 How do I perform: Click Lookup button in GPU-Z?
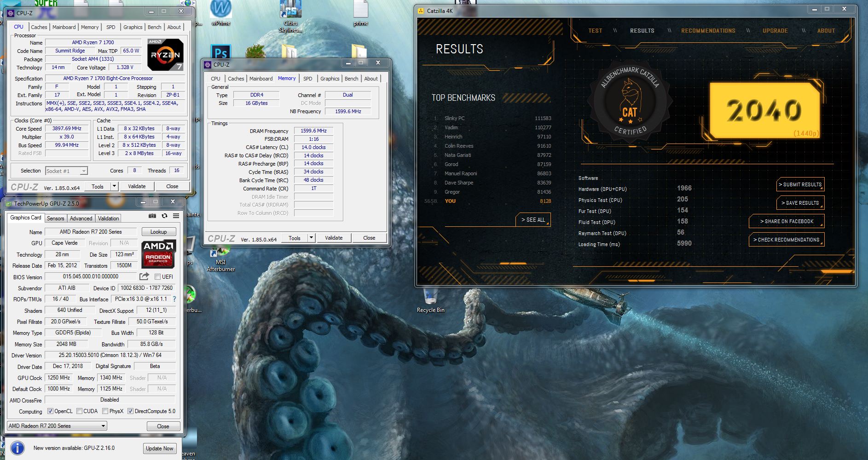click(x=158, y=232)
